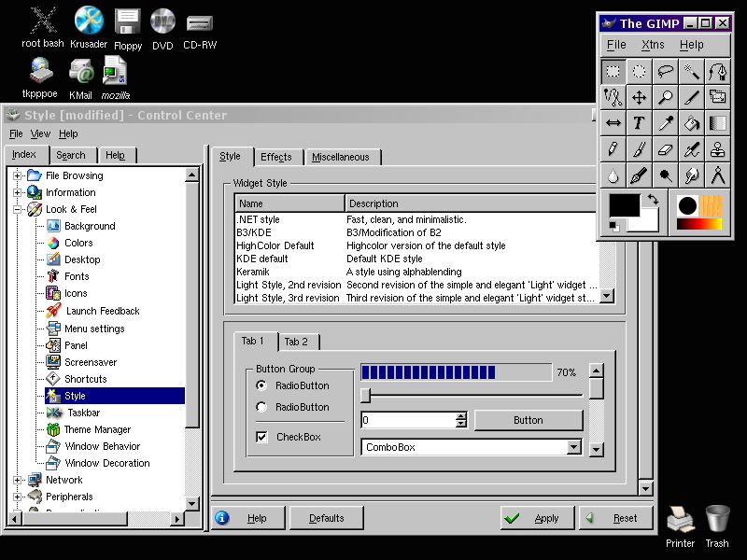Viewport: 747px width, 560px height.
Task: Activate the Fuzzy Select magic wand
Action: [x=691, y=71]
